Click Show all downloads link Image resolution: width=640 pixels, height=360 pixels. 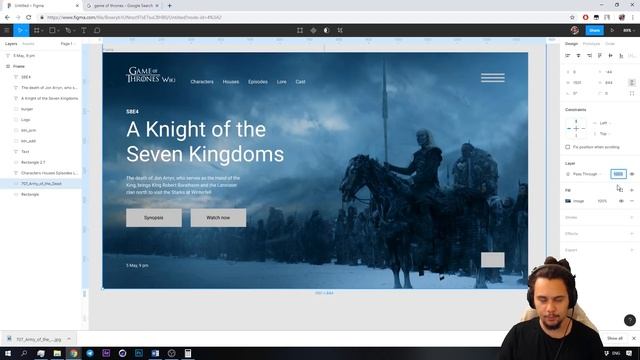615,338
